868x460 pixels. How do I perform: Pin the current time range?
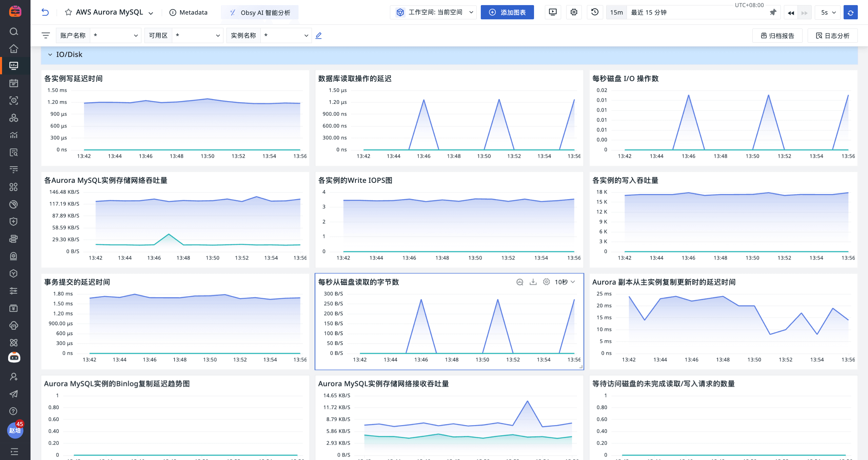773,13
